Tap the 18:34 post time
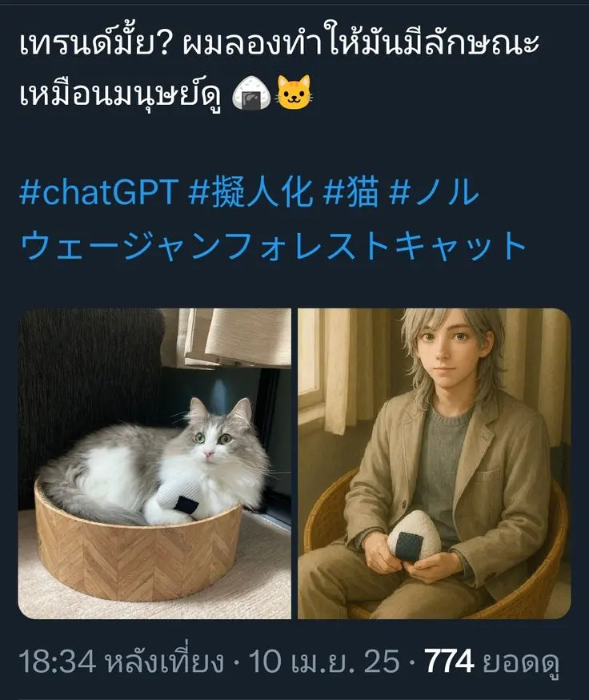 [57, 662]
